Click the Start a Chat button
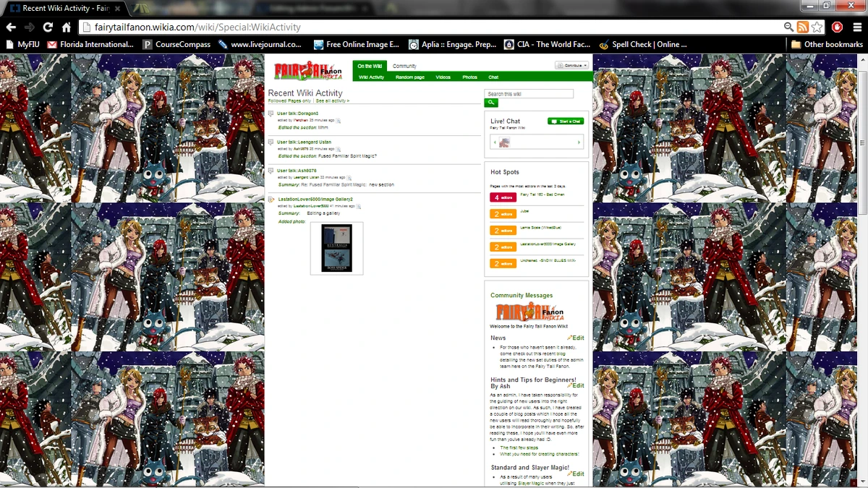The height and width of the screenshot is (488, 868). click(x=565, y=121)
